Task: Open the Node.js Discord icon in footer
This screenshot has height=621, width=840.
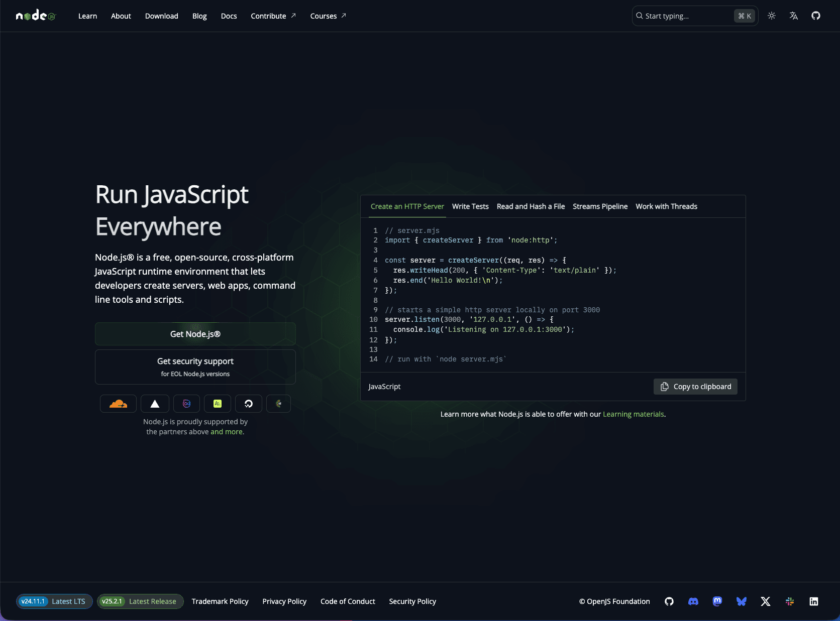Action: (x=693, y=601)
